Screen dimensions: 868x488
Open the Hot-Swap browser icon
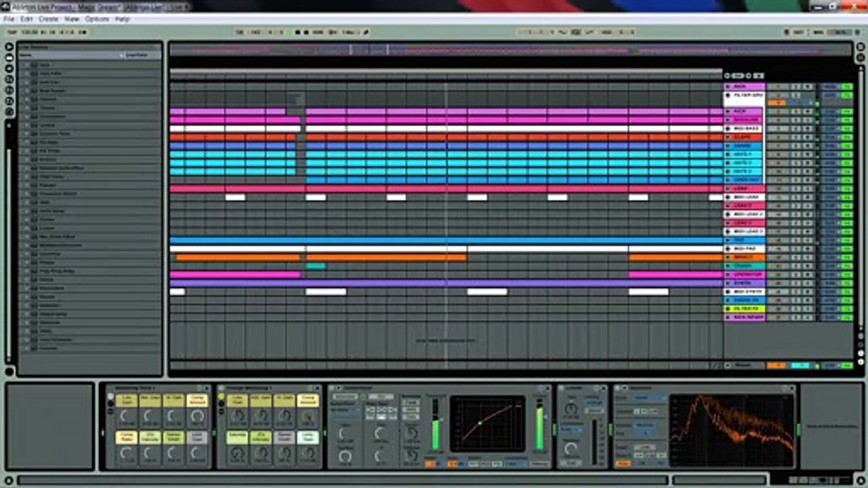click(x=9, y=112)
